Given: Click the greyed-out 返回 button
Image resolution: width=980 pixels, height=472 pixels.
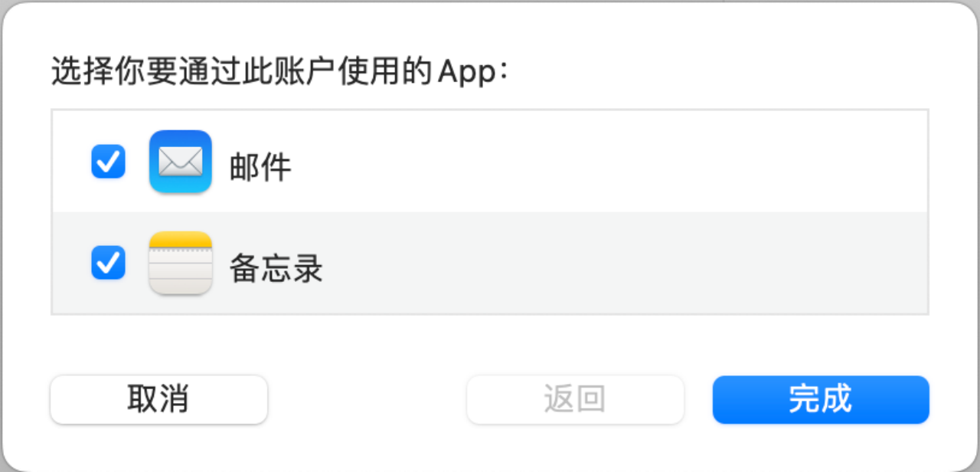Looking at the screenshot, I should [x=575, y=399].
